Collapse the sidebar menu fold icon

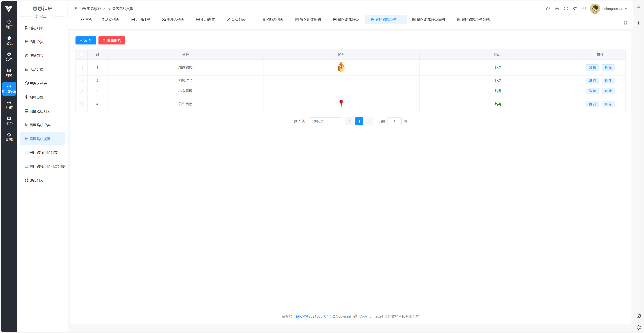pos(75,9)
